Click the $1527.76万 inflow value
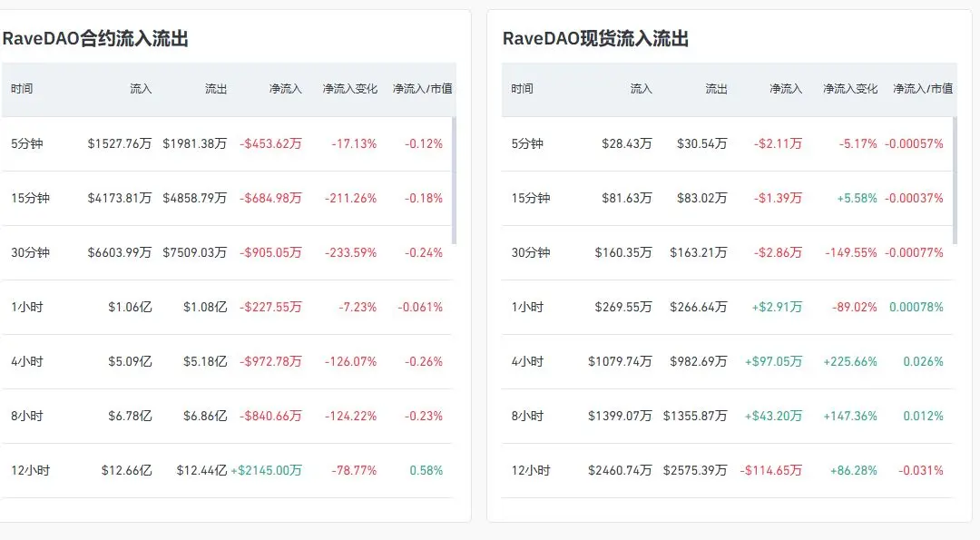980x540 pixels. pyautogui.click(x=120, y=143)
